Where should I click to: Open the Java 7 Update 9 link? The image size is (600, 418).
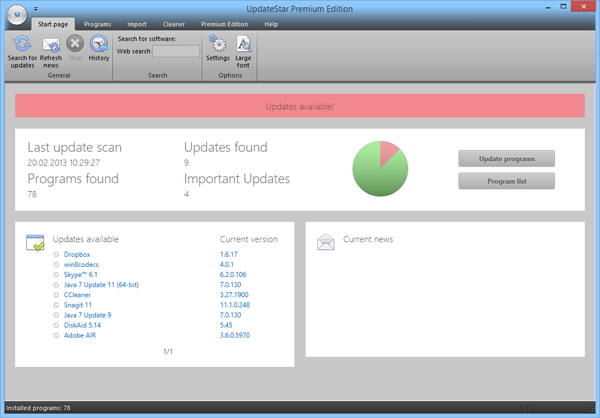(x=88, y=315)
